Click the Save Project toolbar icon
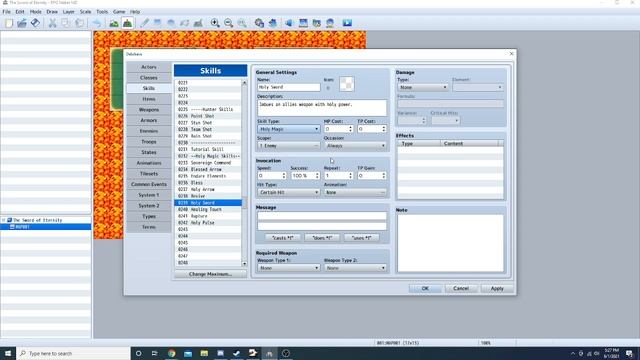Screen dimensions: 640x360 point(36,23)
